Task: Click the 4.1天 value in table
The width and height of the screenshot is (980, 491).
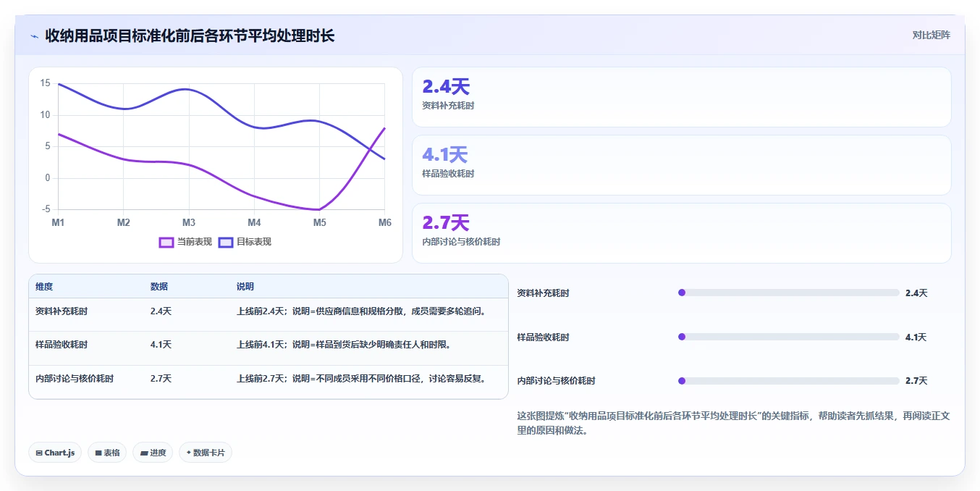Action: point(161,345)
